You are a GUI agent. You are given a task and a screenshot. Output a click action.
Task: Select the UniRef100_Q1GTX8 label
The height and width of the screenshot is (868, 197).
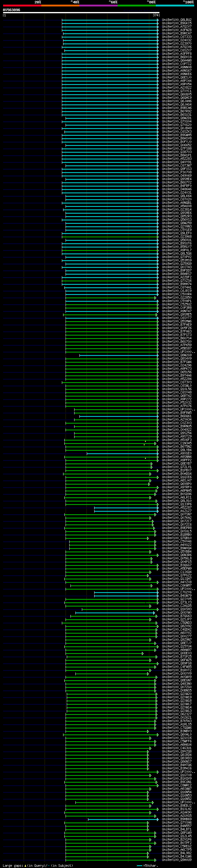pos(176,775)
